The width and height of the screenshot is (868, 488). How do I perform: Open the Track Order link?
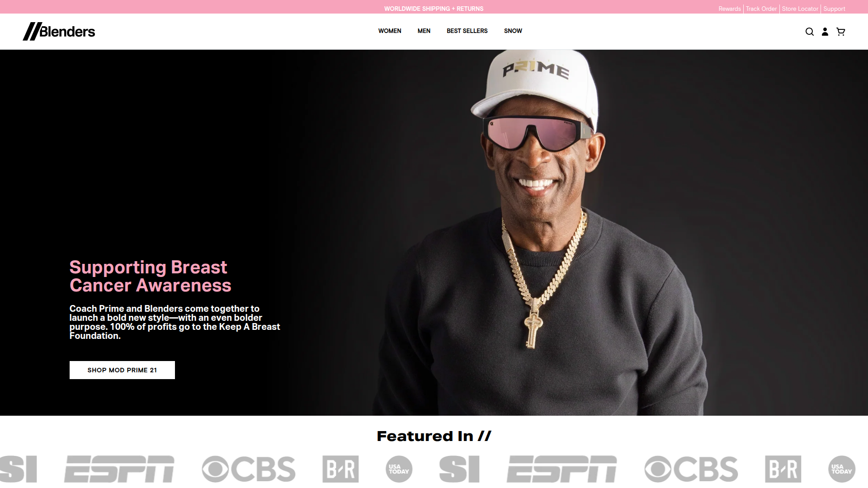[761, 9]
